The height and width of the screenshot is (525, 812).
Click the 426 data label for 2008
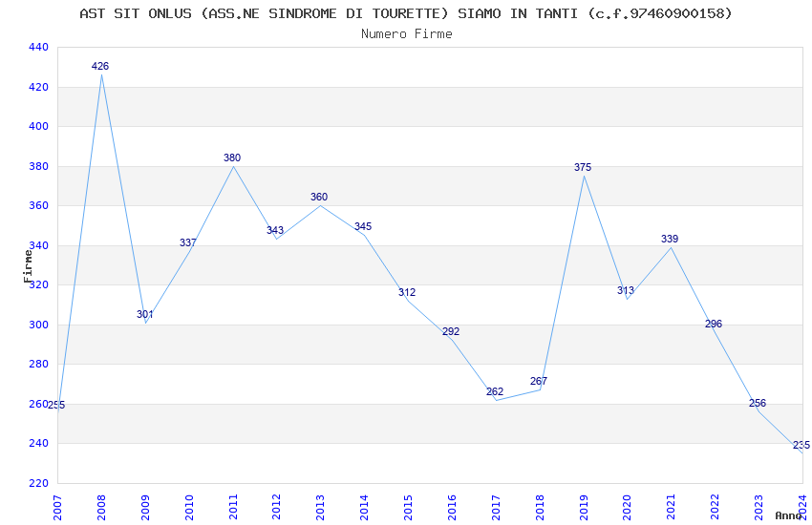pyautogui.click(x=100, y=66)
